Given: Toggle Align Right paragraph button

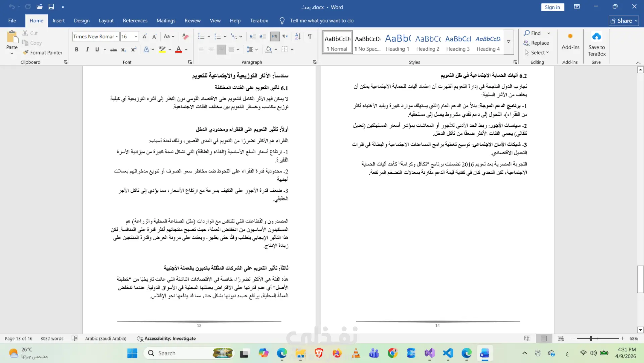Looking at the screenshot, I should point(221,50).
